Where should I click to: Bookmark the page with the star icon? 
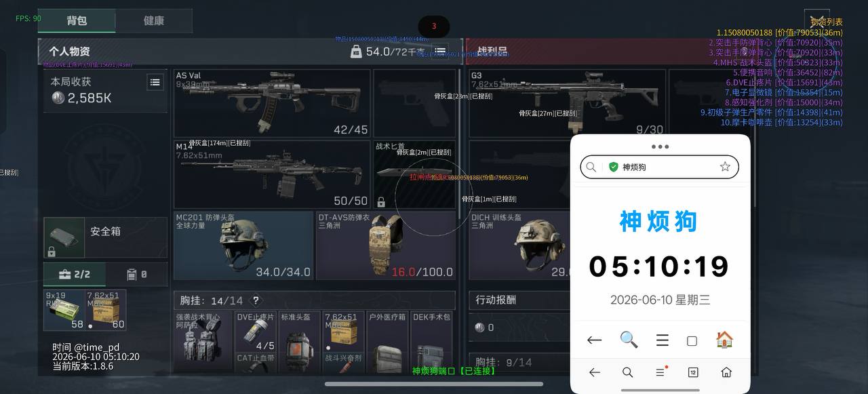tap(725, 167)
